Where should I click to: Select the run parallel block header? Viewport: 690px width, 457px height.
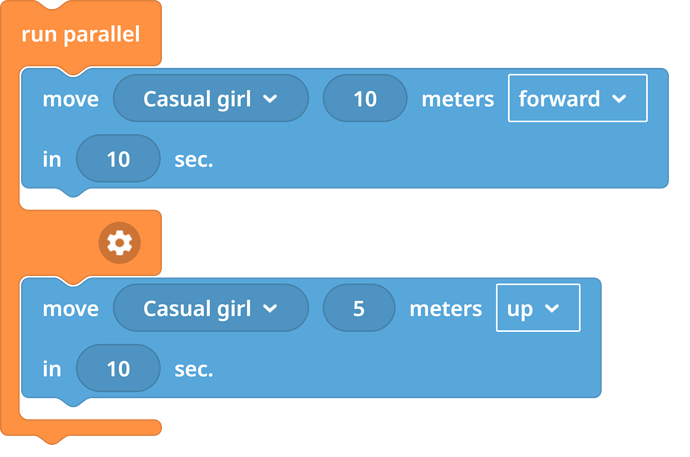point(80,34)
